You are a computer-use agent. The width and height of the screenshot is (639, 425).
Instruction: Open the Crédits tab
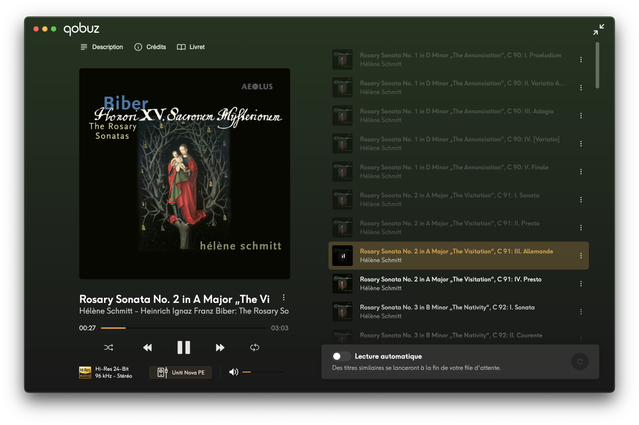(150, 47)
